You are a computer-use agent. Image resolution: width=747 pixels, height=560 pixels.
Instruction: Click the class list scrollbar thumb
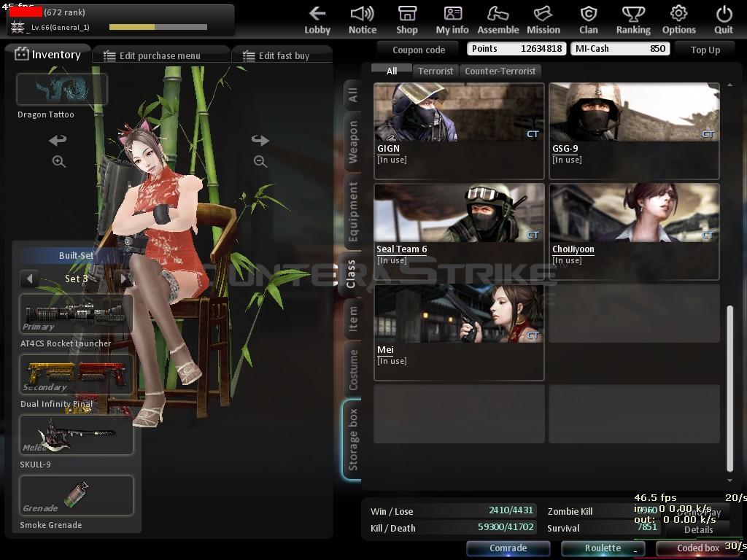729,388
